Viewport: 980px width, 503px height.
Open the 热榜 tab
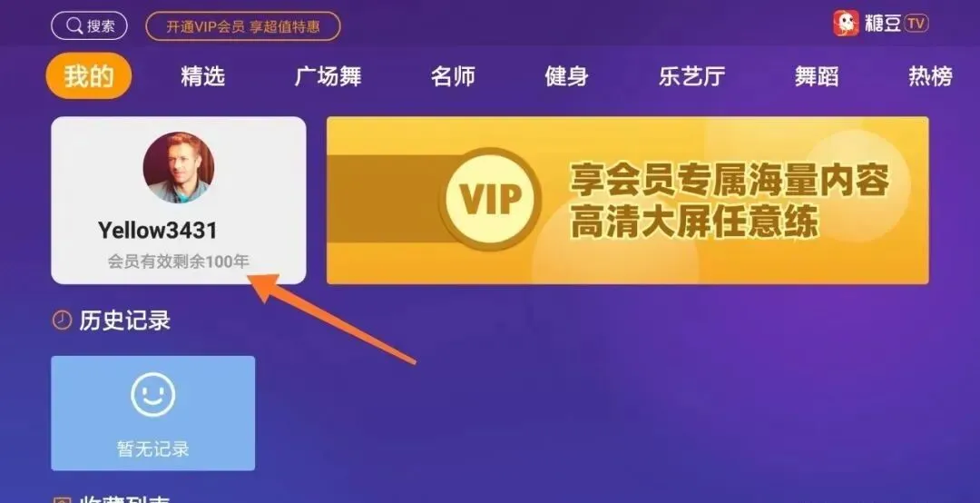931,76
